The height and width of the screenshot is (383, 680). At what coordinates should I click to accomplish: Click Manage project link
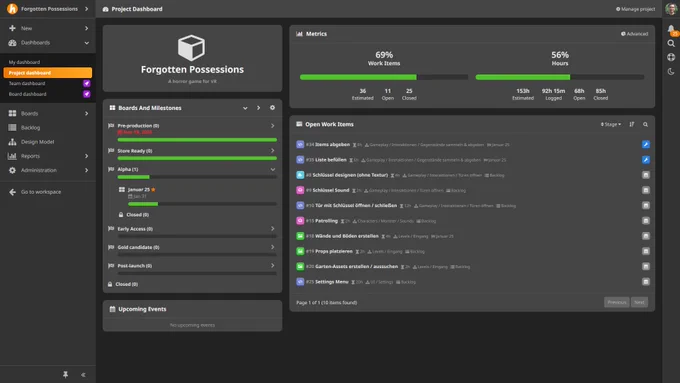pos(635,9)
